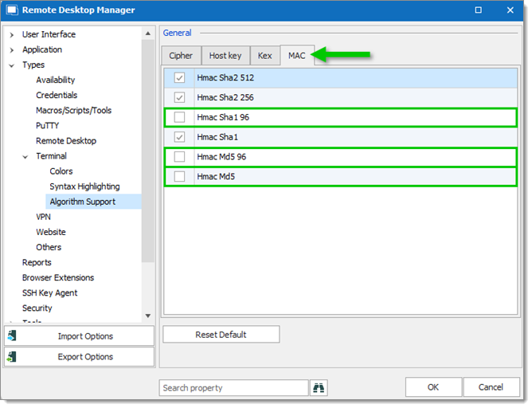Click the Remote Desktop Manager title icon
Image resolution: width=532 pixels, height=408 pixels.
[12, 10]
